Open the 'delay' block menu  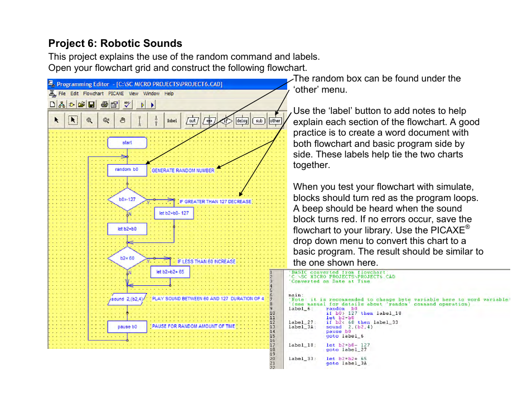tap(242, 121)
